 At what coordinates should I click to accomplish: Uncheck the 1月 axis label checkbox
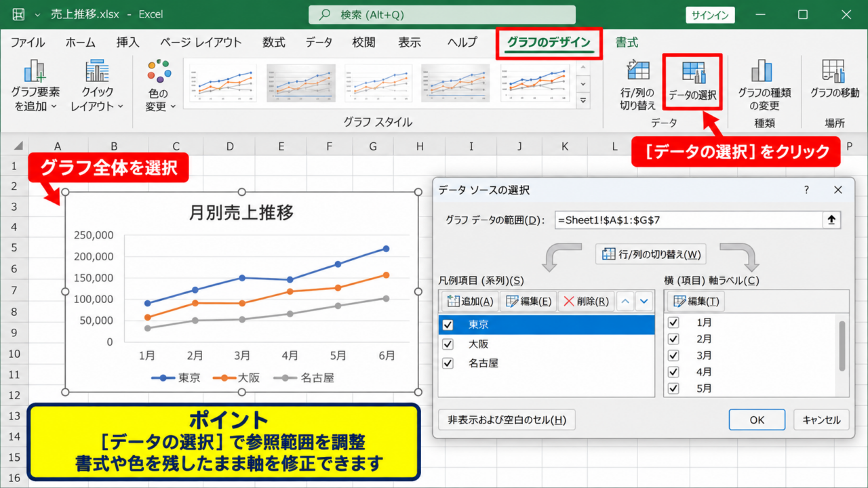[673, 322]
